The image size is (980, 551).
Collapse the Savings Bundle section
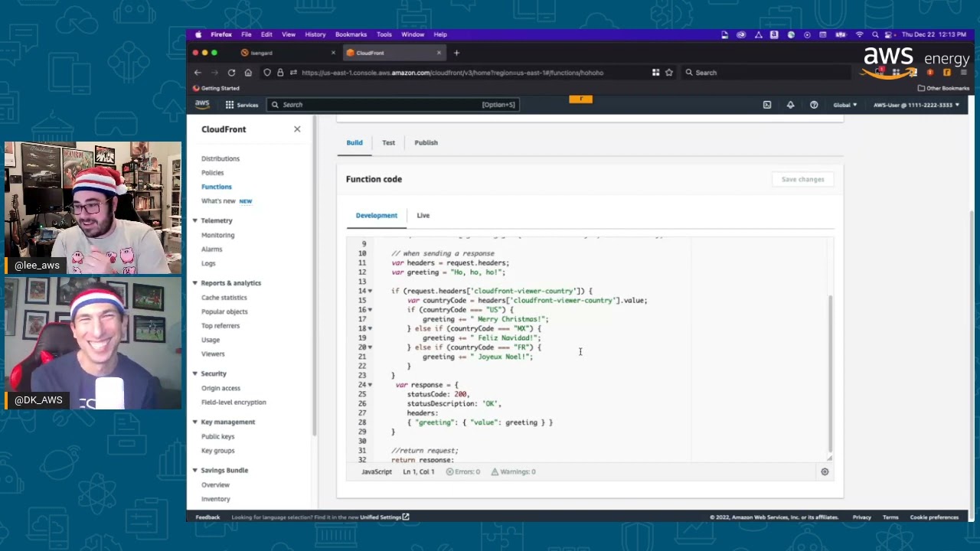194,470
